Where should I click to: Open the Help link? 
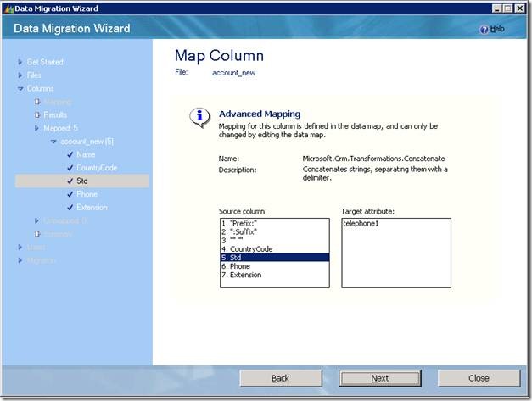pos(497,29)
